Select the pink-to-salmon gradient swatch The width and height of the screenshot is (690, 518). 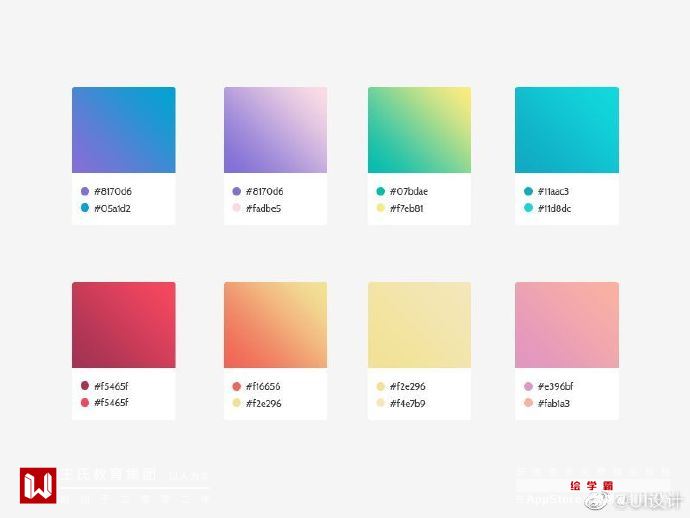(567, 325)
